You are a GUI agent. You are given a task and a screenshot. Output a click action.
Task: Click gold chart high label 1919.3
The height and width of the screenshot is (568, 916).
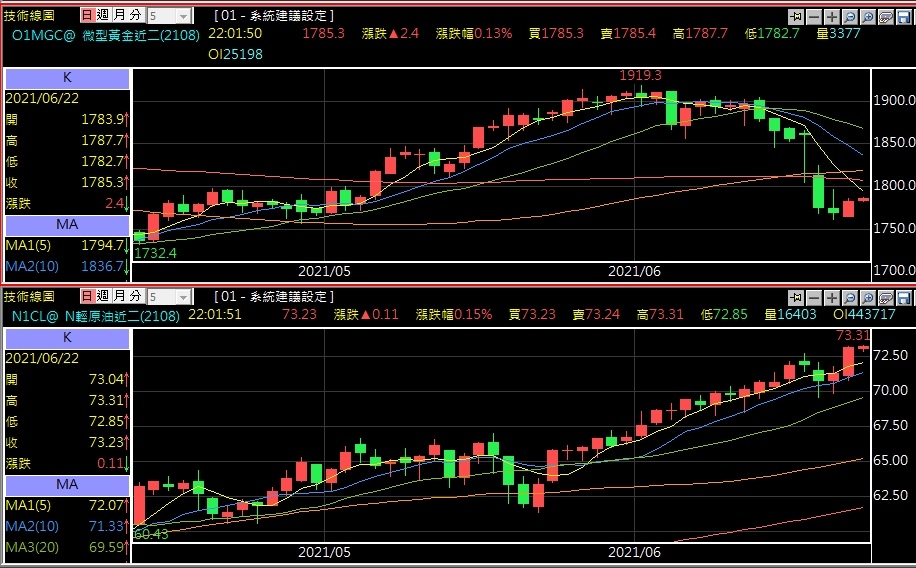coord(640,75)
